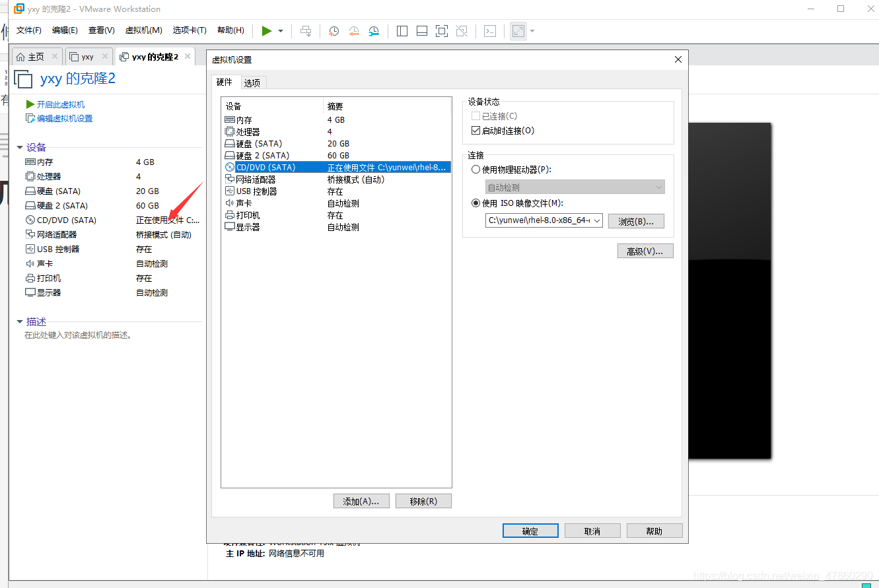Open the power options dropdown arrow
The width and height of the screenshot is (879, 588).
pyautogui.click(x=281, y=31)
